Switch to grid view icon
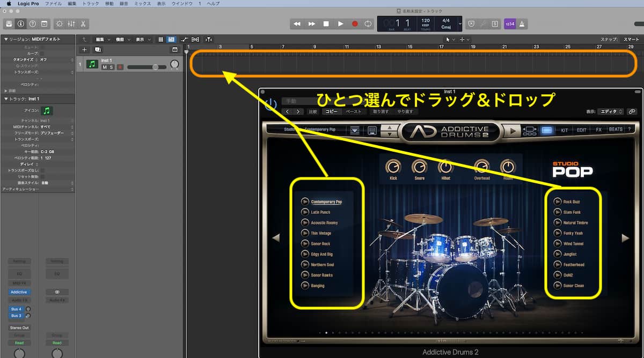644x358 pixels. point(161,39)
